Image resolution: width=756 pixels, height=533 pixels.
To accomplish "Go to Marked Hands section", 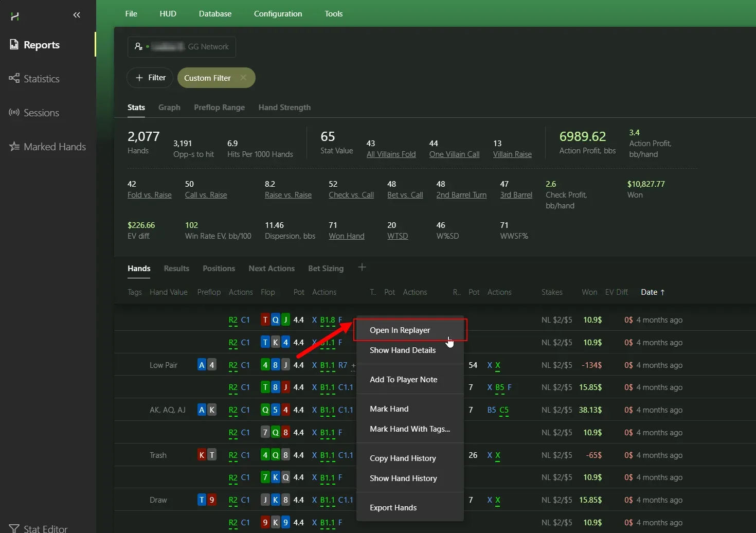I will [54, 147].
